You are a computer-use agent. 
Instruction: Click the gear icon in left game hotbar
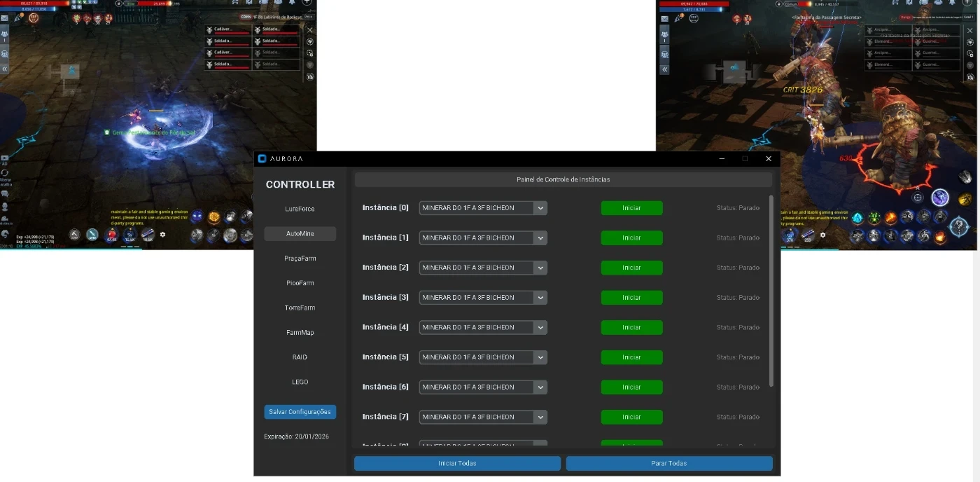163,235
